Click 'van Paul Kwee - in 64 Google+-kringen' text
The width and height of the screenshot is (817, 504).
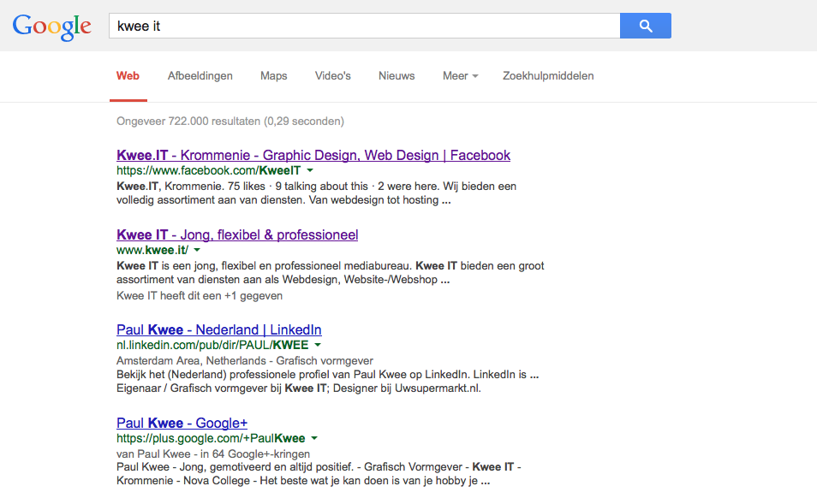[213, 454]
